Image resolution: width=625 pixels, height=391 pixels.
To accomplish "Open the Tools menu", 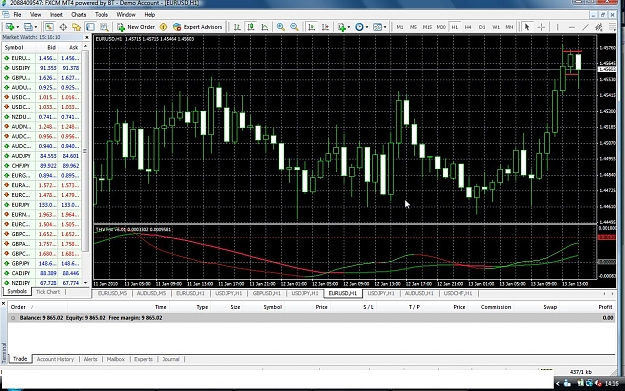I will pyautogui.click(x=101, y=14).
